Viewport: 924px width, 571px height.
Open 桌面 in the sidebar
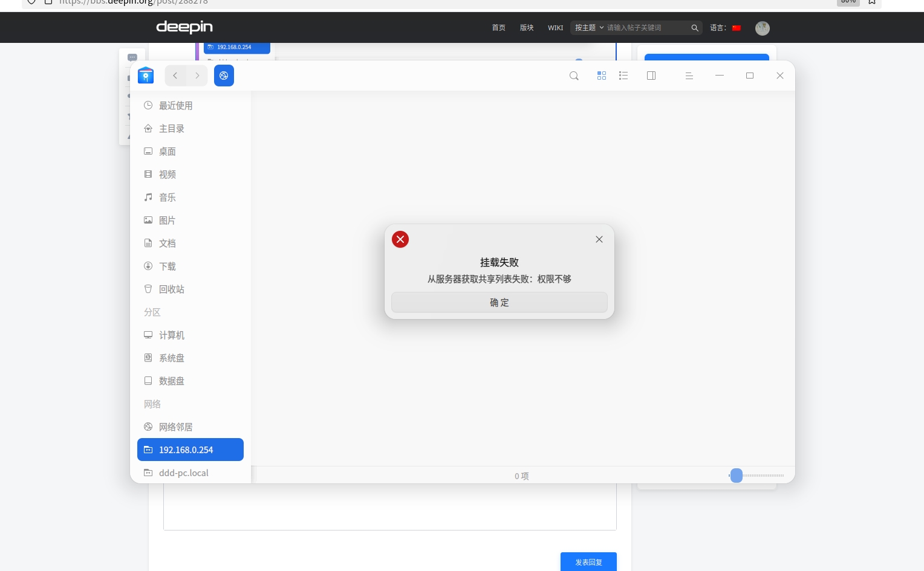[x=190, y=152]
